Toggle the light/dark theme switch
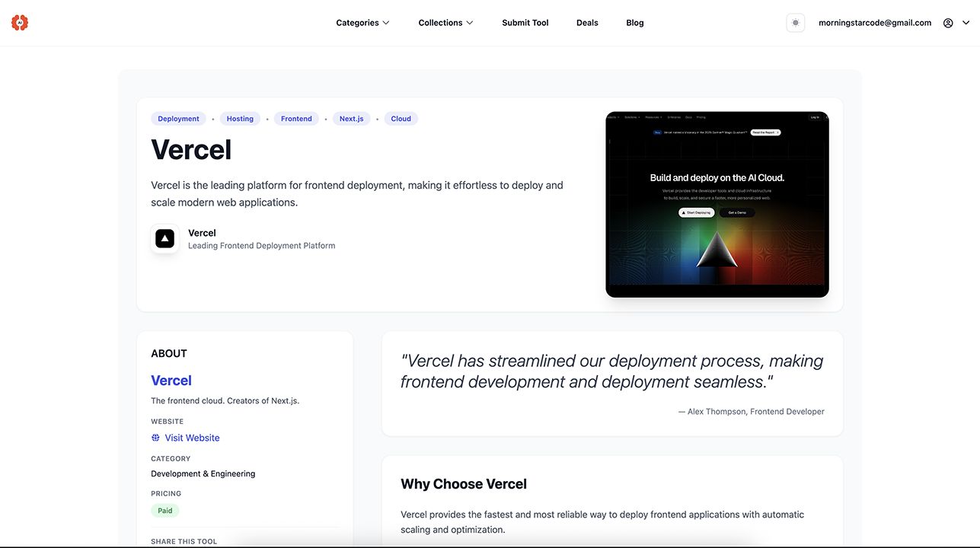Image resolution: width=980 pixels, height=548 pixels. (796, 23)
